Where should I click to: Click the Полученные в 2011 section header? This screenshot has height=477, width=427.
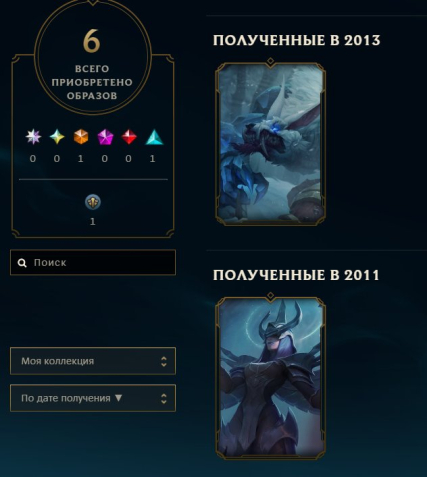click(x=296, y=275)
